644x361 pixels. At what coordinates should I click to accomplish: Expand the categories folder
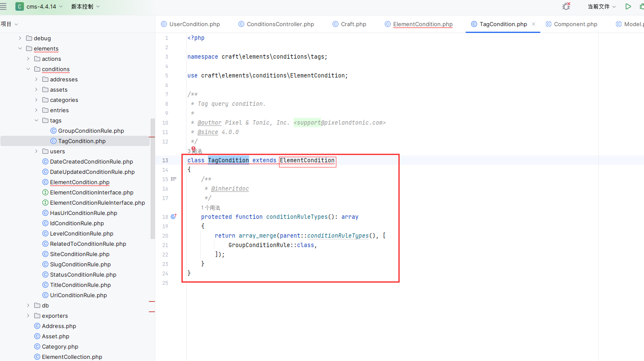(x=36, y=100)
